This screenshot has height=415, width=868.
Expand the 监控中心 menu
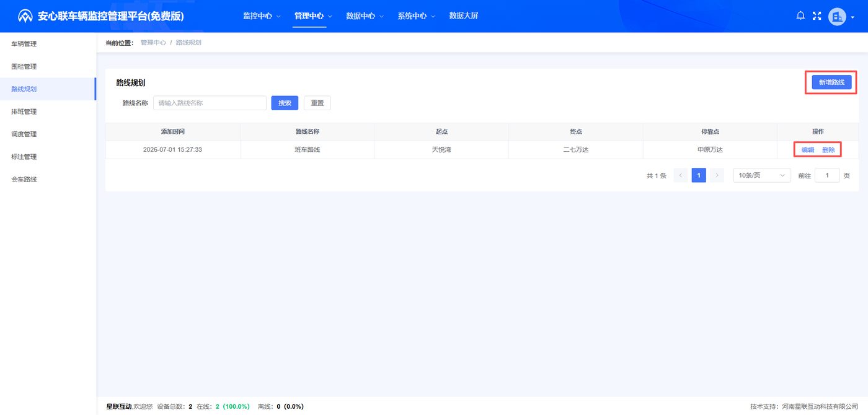point(262,16)
